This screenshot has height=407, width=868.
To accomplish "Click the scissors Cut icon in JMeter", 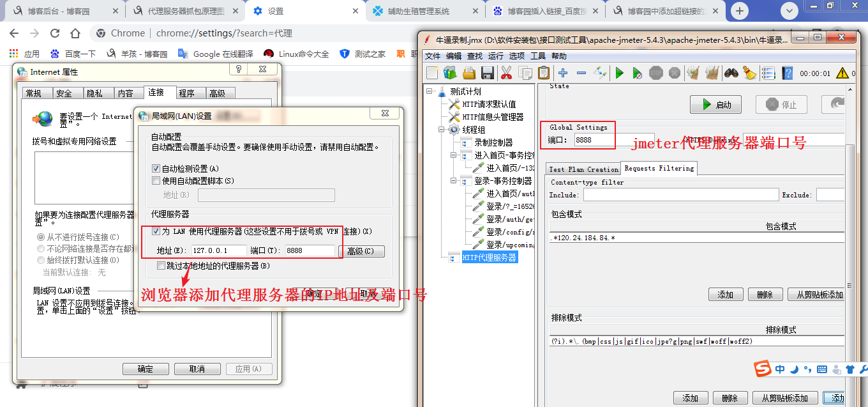I will pos(506,73).
